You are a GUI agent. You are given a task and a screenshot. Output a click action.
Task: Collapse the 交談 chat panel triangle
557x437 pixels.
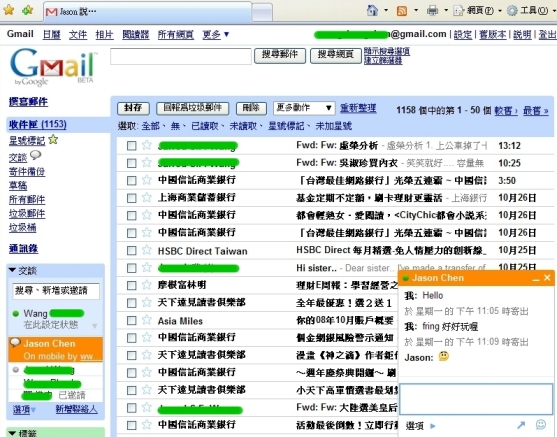click(x=12, y=270)
